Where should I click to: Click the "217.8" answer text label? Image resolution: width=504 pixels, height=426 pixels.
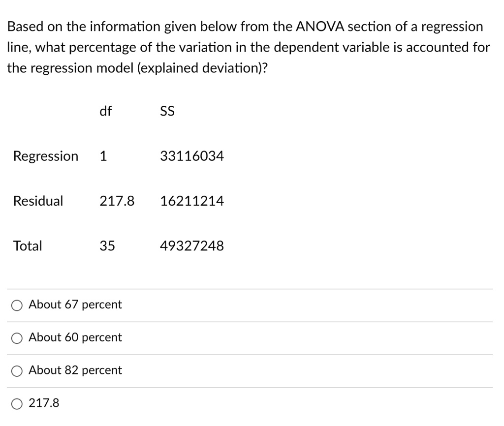(44, 403)
